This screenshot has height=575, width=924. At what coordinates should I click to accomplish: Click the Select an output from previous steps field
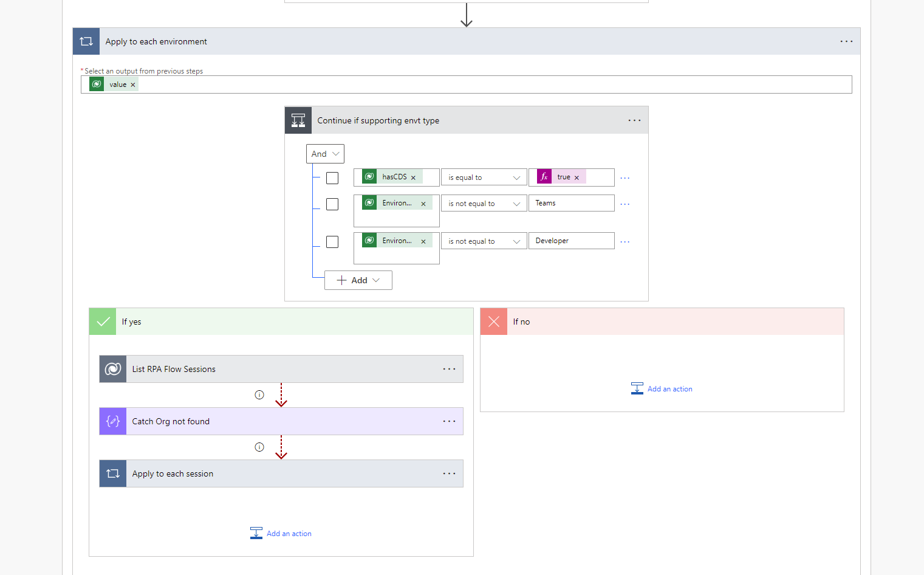(x=467, y=84)
